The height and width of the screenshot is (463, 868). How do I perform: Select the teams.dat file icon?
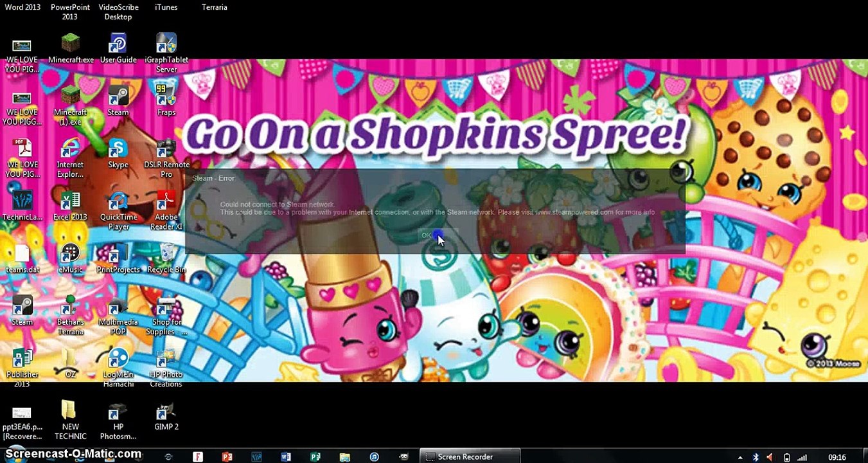point(22,259)
